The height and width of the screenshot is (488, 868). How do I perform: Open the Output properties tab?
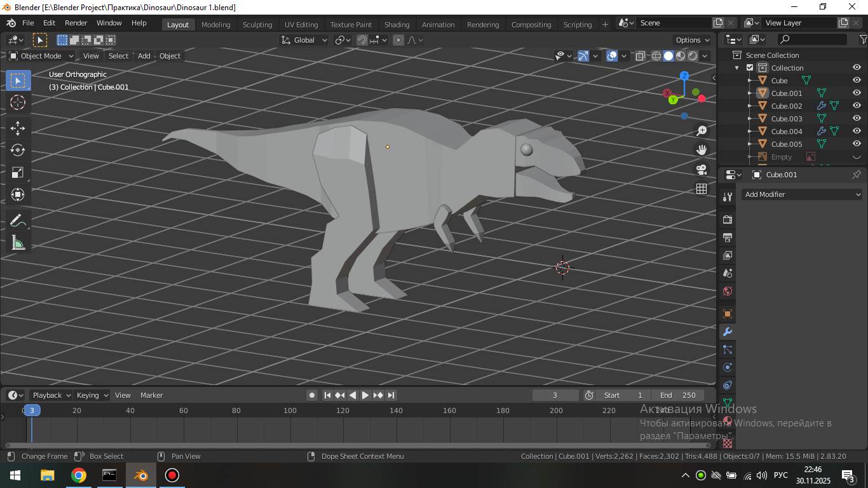(x=728, y=237)
